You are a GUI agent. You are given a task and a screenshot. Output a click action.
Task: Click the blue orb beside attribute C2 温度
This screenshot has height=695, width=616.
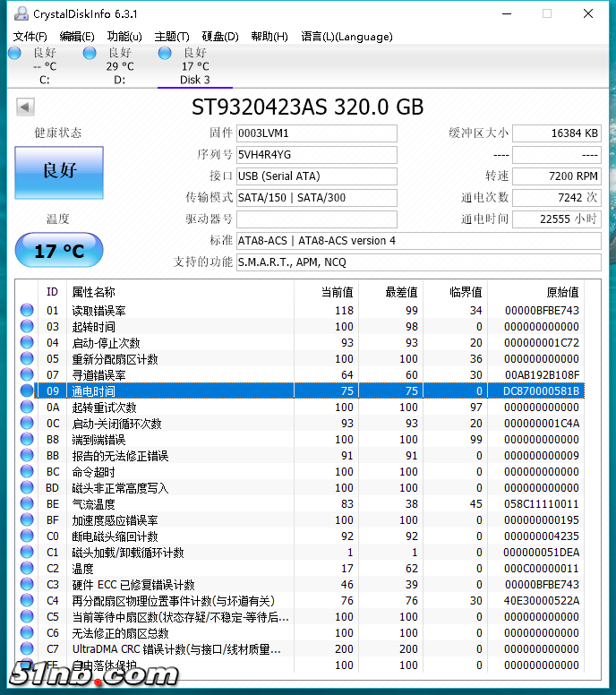(x=27, y=569)
